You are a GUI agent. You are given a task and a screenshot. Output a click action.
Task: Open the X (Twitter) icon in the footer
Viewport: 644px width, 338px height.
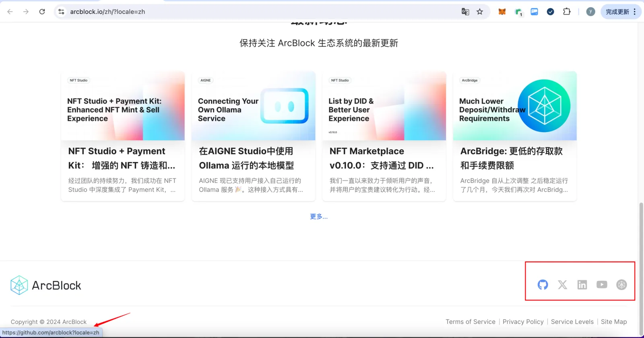(x=562, y=285)
